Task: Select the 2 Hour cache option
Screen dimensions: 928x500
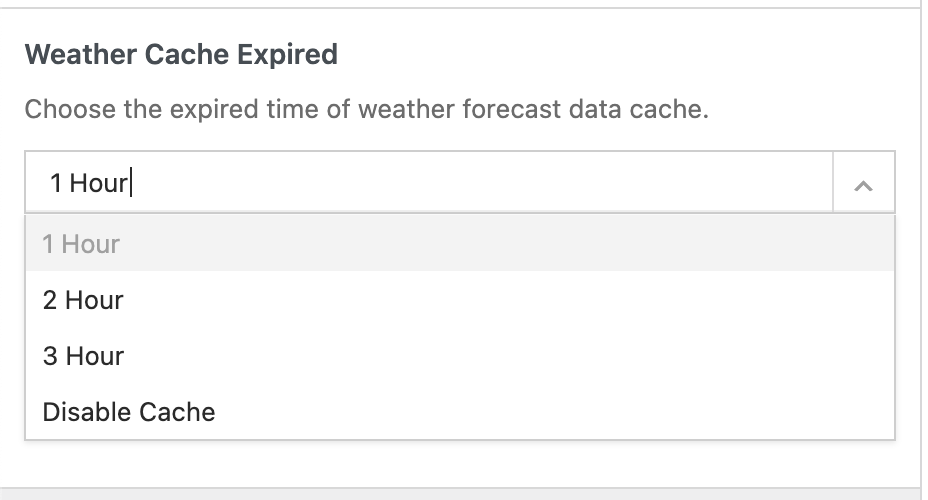Action: 460,300
